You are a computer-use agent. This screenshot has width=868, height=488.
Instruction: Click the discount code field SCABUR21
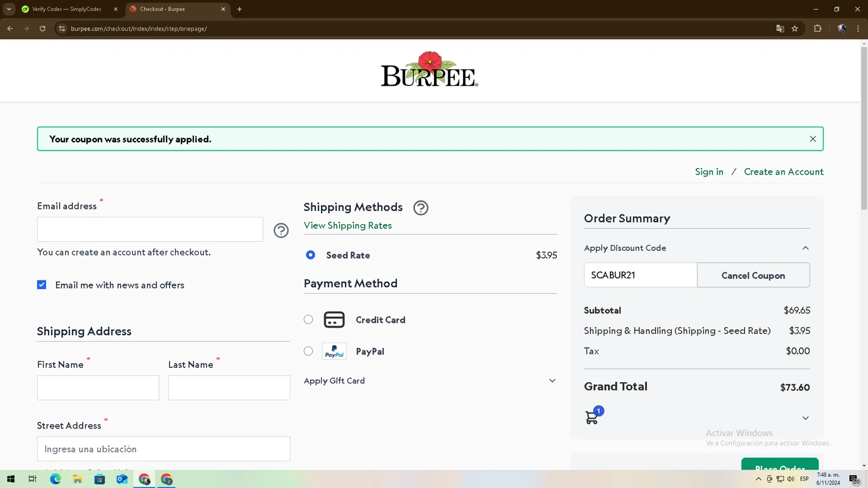coord(641,275)
